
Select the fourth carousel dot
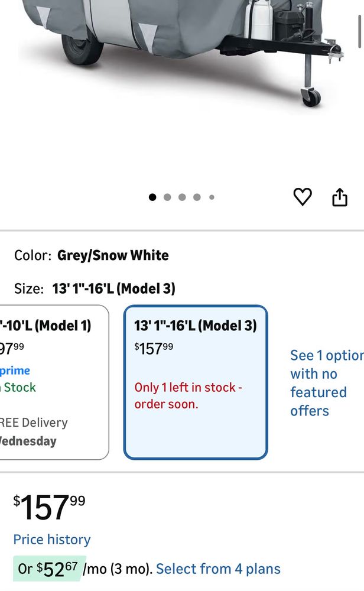click(196, 196)
